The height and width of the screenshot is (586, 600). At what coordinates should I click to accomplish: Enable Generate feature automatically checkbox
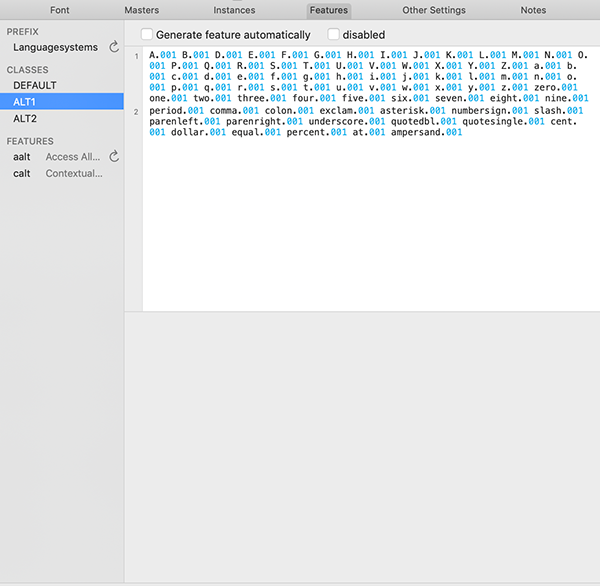click(x=147, y=34)
